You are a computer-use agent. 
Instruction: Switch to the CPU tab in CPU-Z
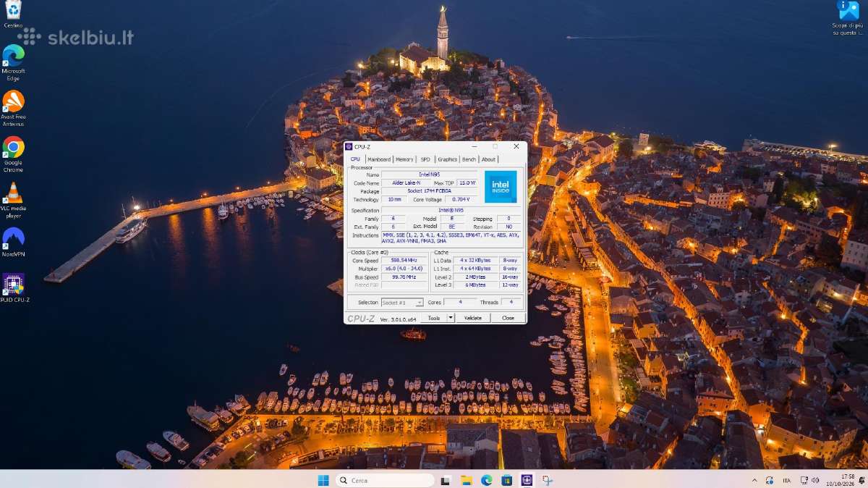355,159
